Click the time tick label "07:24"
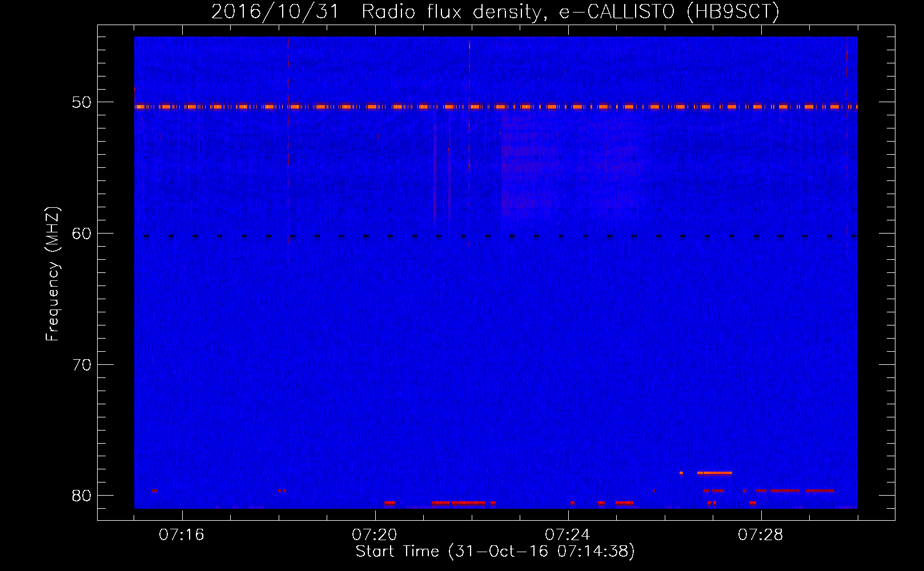Image resolution: width=924 pixels, height=571 pixels. 568,535
